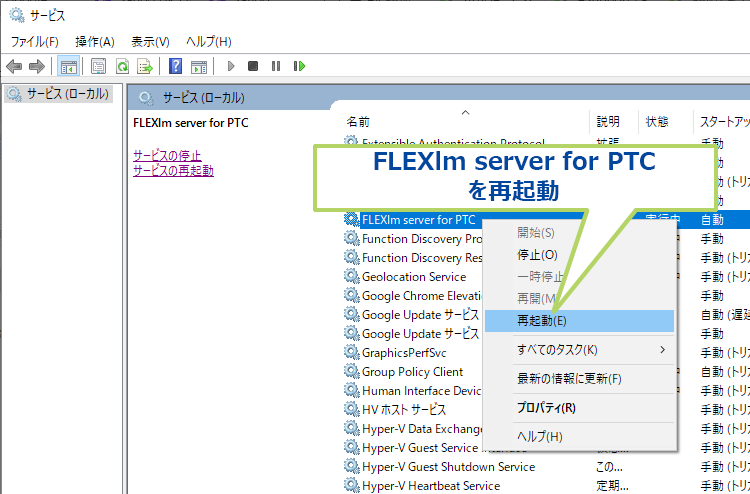Click gear icon beside GraphicsPerfSvc
Viewport: 750px width, 494px height.
coord(352,352)
